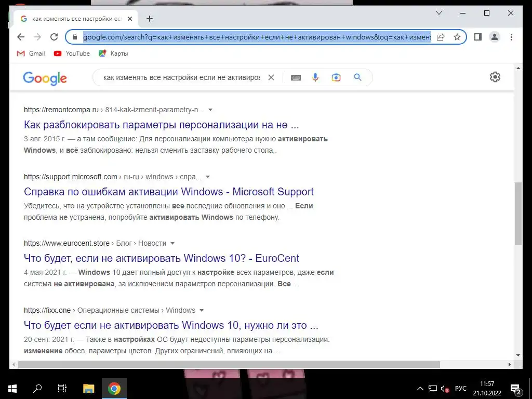Open network status tray icon
The height and width of the screenshot is (399, 532).
433,389
